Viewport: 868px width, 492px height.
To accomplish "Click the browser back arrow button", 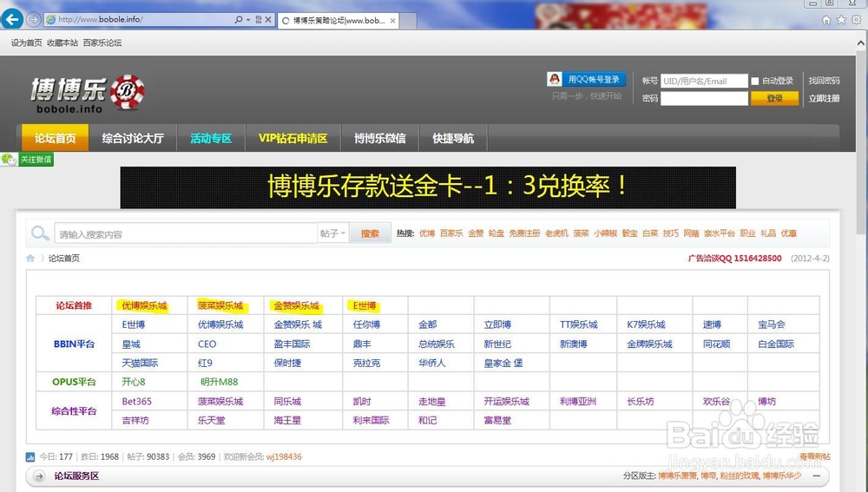I will (x=12, y=19).
